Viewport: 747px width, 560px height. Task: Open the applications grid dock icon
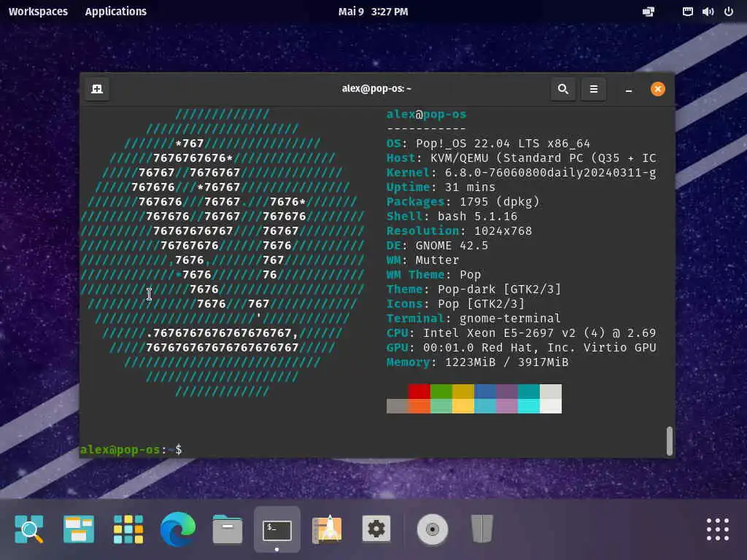(x=128, y=529)
